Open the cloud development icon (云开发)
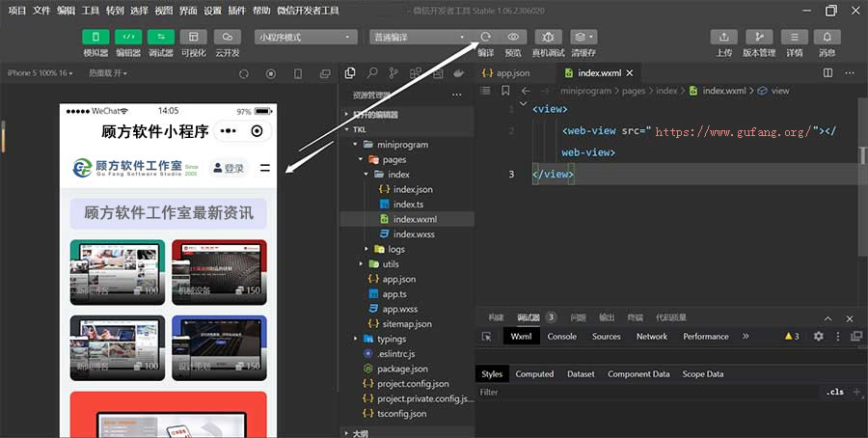 click(x=227, y=37)
